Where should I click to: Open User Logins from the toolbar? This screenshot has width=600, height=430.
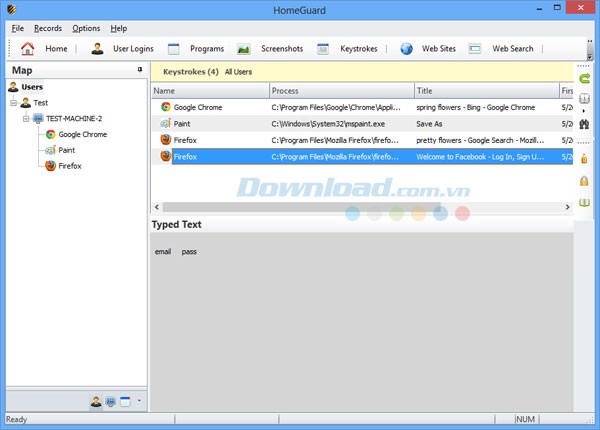coord(123,48)
